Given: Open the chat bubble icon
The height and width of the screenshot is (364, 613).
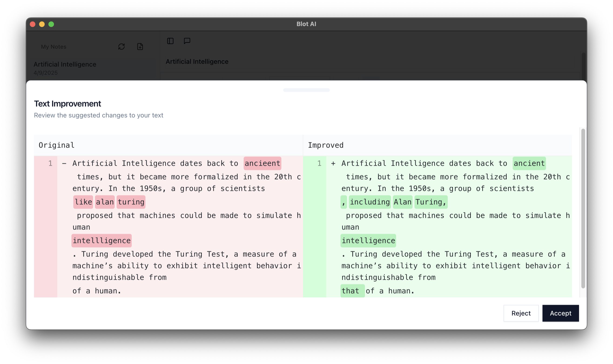Looking at the screenshot, I should click(187, 41).
